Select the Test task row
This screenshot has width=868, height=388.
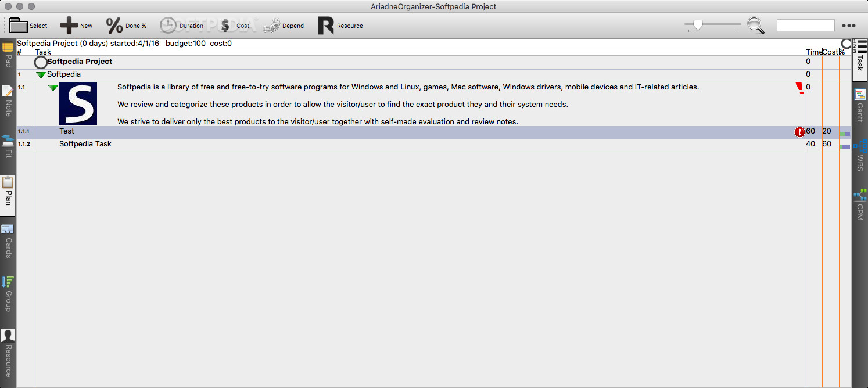pos(434,132)
